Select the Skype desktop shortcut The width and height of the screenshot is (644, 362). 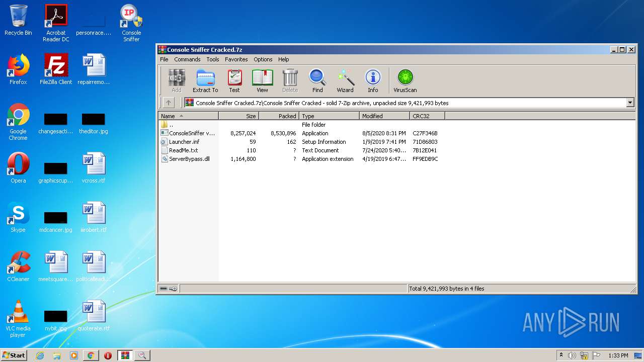pos(18,217)
